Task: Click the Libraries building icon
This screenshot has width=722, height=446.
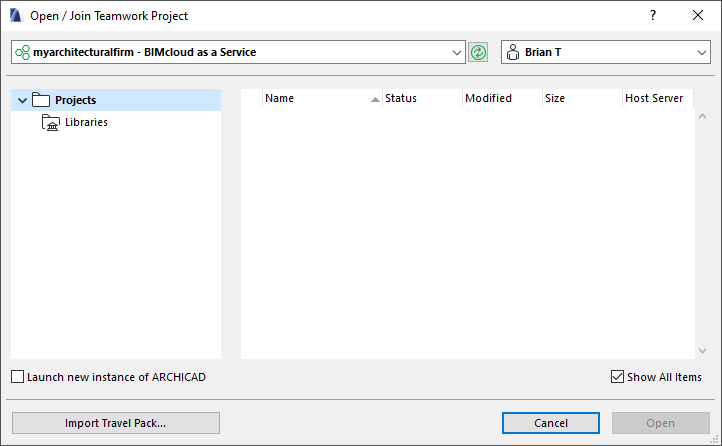Action: (x=51, y=123)
